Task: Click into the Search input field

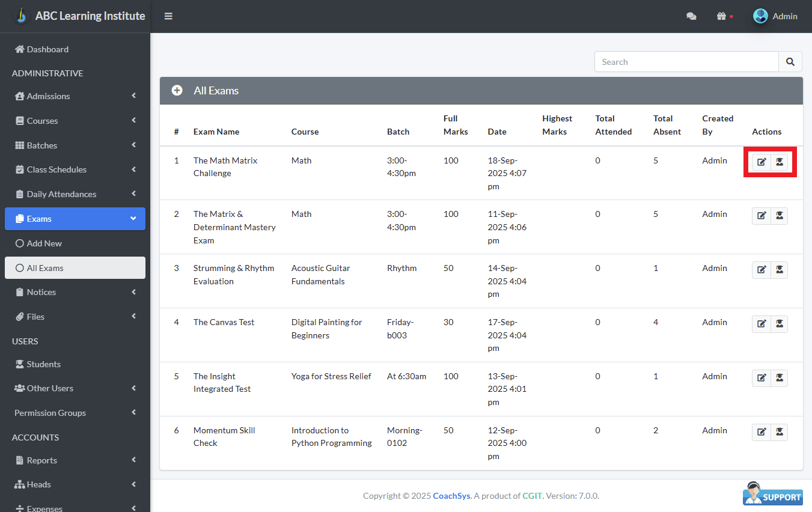Action: tap(686, 62)
